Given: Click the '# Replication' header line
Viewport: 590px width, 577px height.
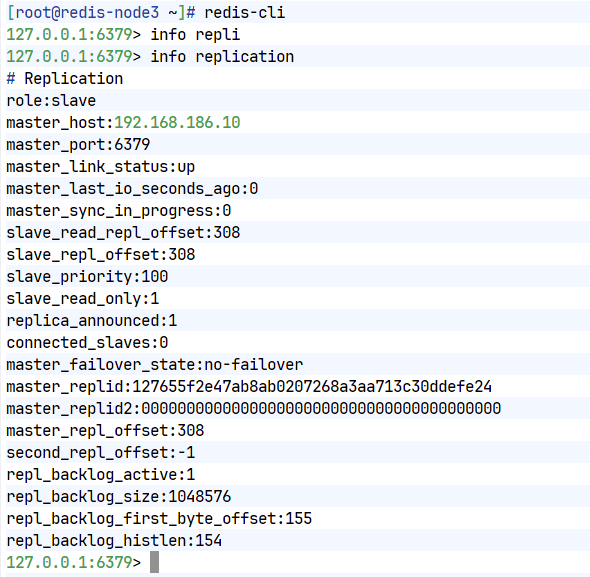Looking at the screenshot, I should (65, 79).
